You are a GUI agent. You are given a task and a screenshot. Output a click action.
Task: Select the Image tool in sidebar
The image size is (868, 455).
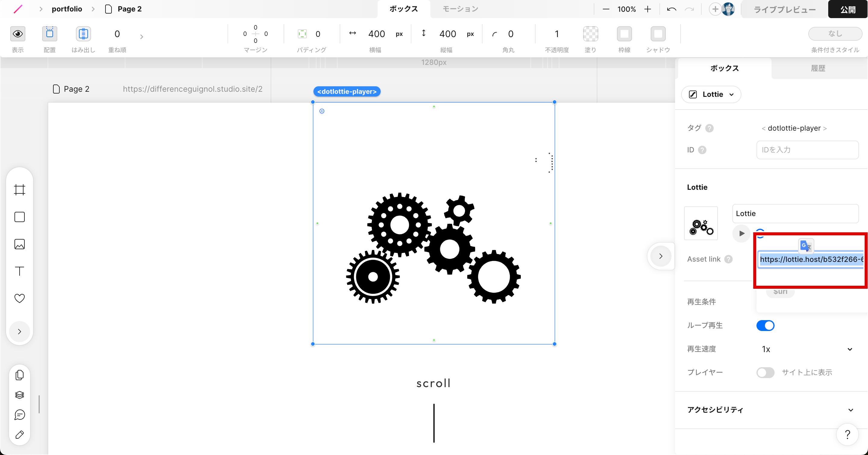(x=20, y=244)
